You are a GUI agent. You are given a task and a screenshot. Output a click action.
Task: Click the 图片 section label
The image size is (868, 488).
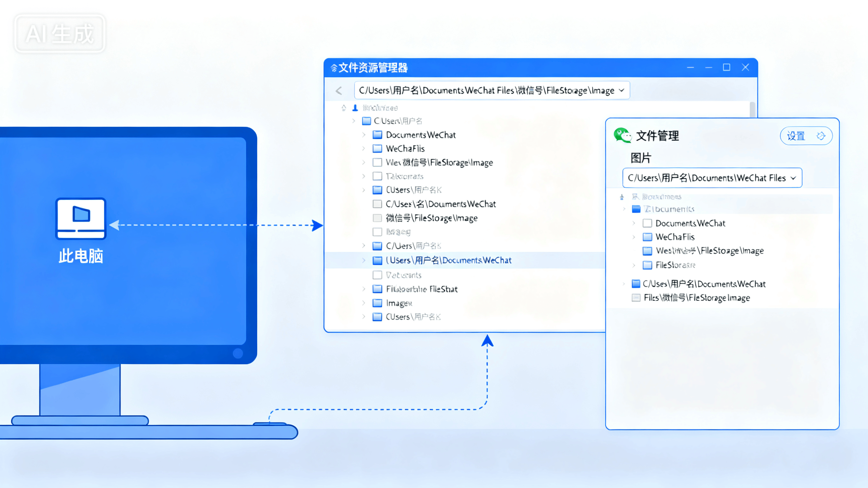tap(641, 158)
